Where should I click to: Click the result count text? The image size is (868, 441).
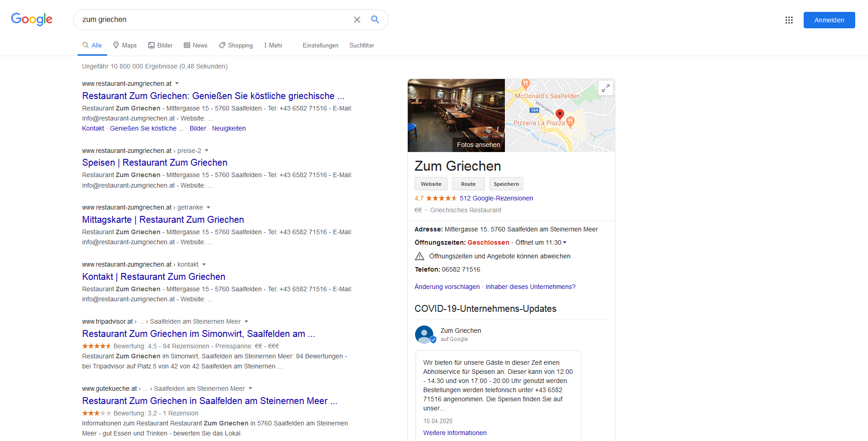(x=155, y=66)
